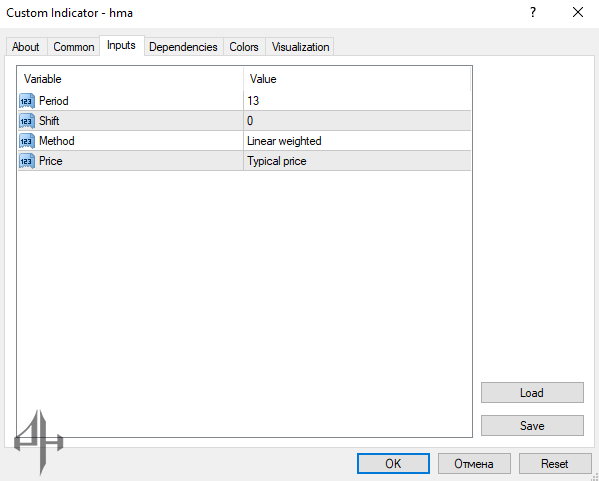Image resolution: width=599 pixels, height=481 pixels.
Task: Select the Method variable row icon
Action: [27, 141]
